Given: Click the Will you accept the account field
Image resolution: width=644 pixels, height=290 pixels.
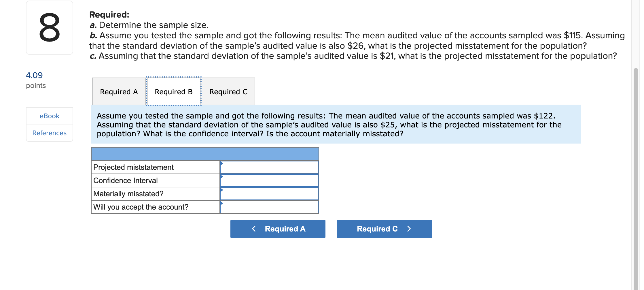Looking at the screenshot, I should pyautogui.click(x=269, y=207).
